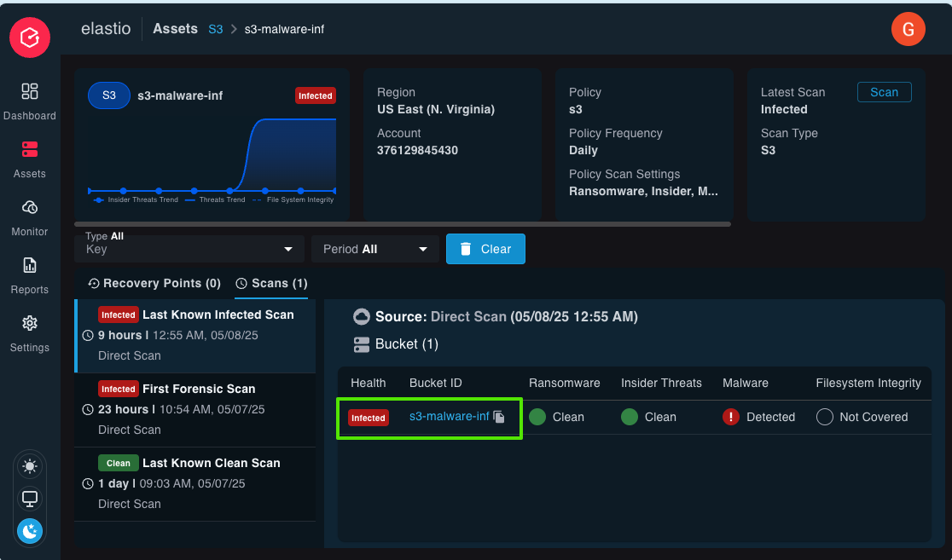Select dark theme moon icon
The width and height of the screenshot is (952, 560).
pos(30,531)
